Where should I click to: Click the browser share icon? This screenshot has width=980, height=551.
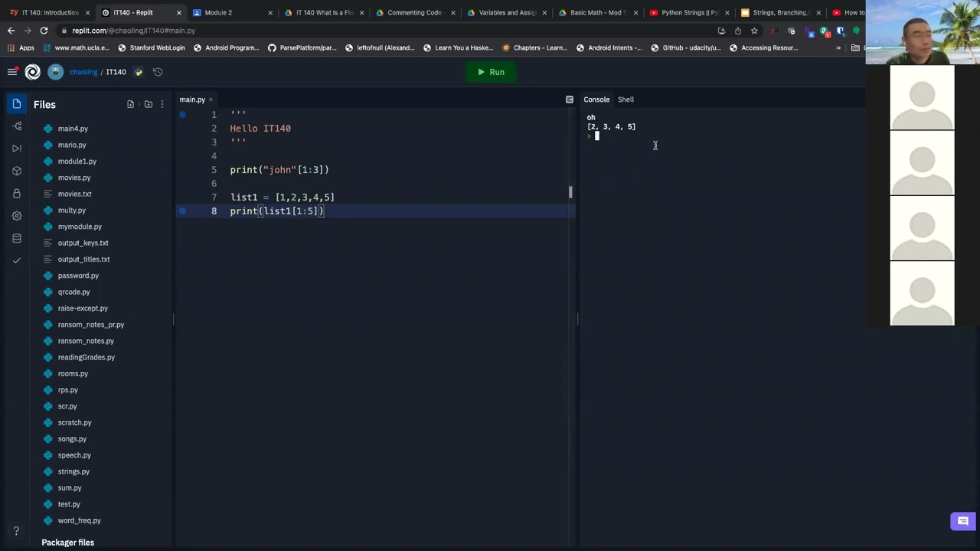coord(738,31)
